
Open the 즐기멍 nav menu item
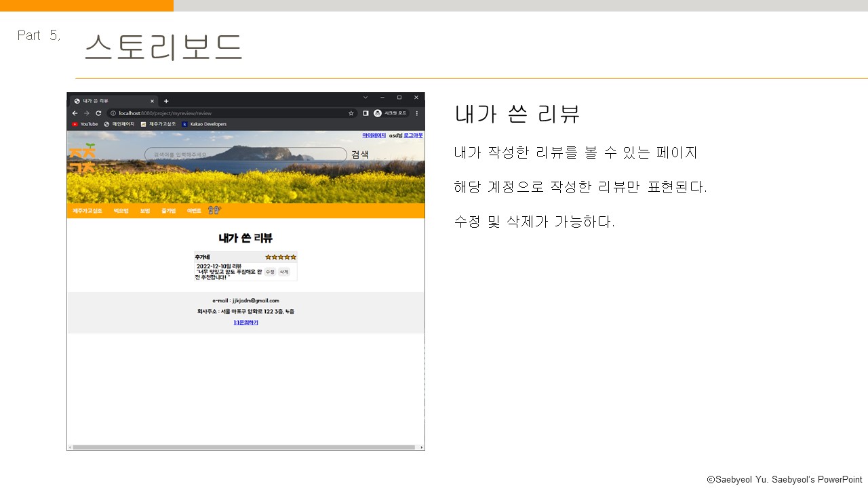pyautogui.click(x=168, y=211)
